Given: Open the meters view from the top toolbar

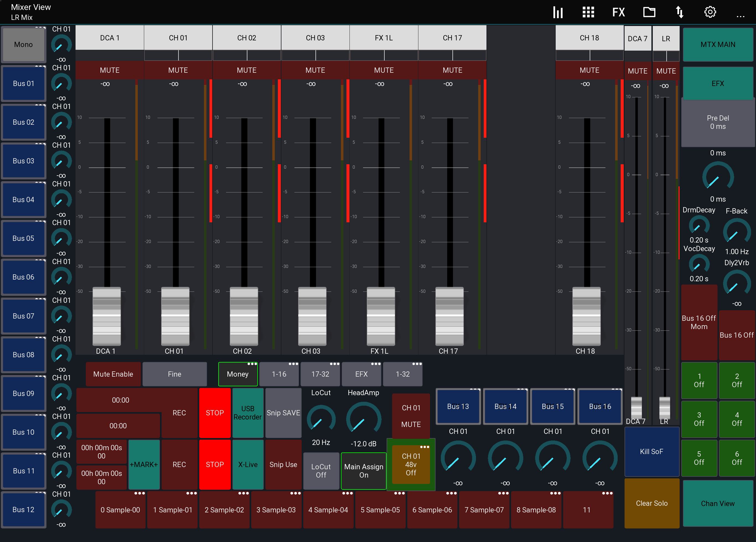Looking at the screenshot, I should (557, 12).
